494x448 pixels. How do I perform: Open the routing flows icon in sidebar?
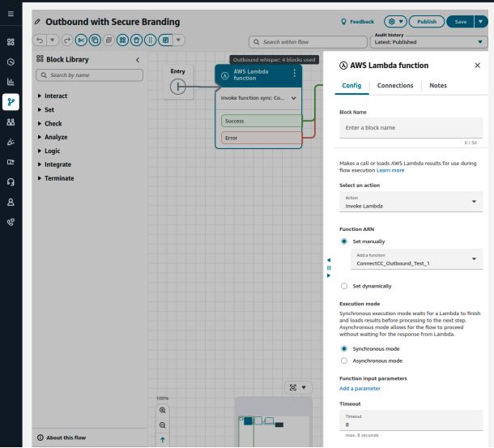pyautogui.click(x=11, y=102)
